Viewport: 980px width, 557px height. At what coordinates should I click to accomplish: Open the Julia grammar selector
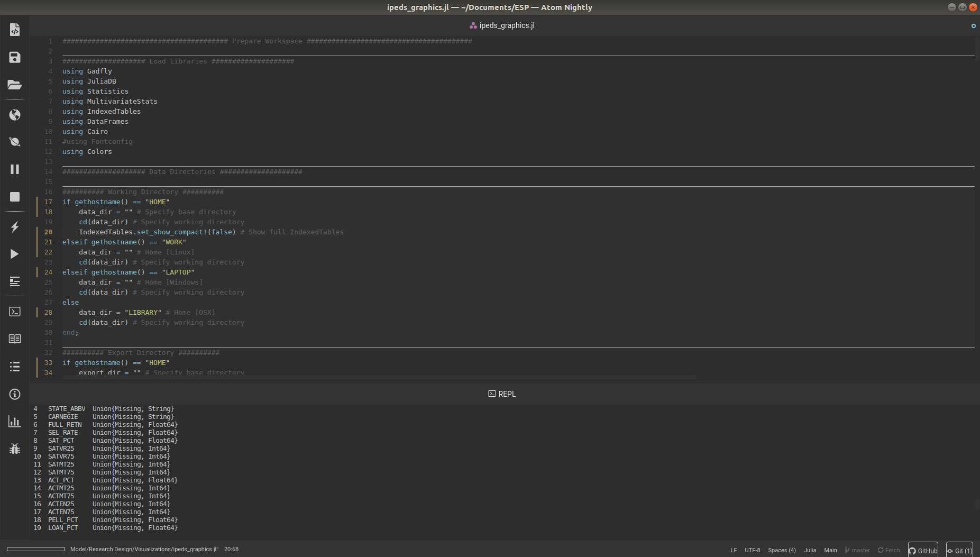coord(810,550)
